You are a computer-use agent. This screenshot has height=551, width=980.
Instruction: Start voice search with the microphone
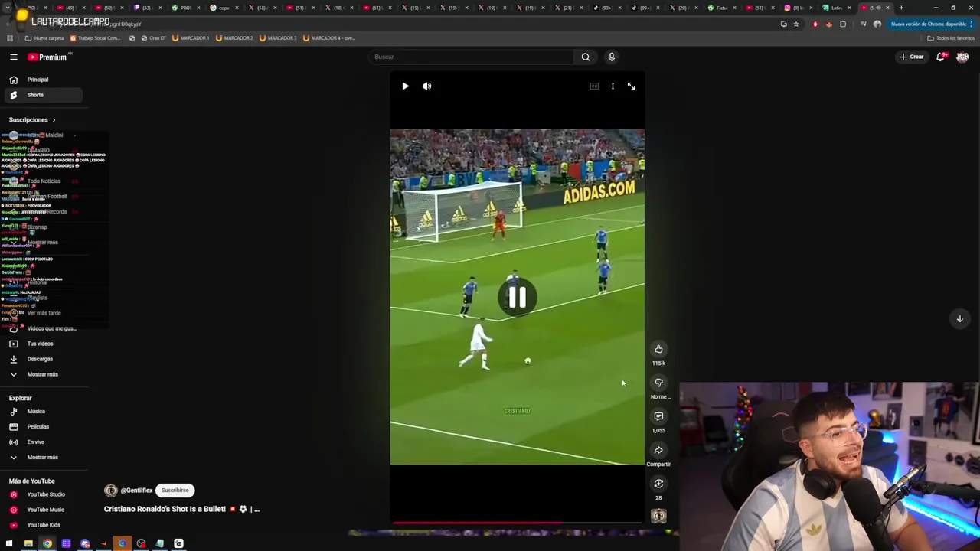click(x=611, y=57)
